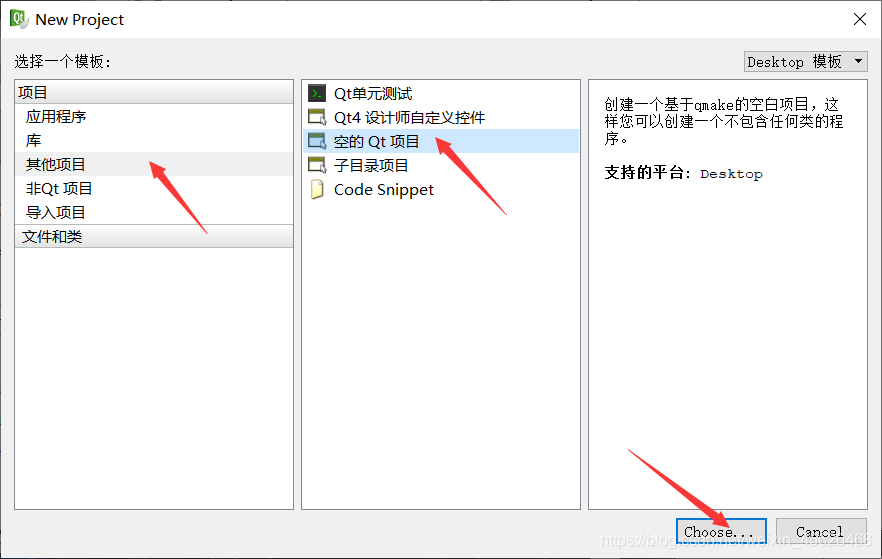Click the Qt4 设计师自定义控件 icon
This screenshot has height=559, width=882.
coord(317,117)
